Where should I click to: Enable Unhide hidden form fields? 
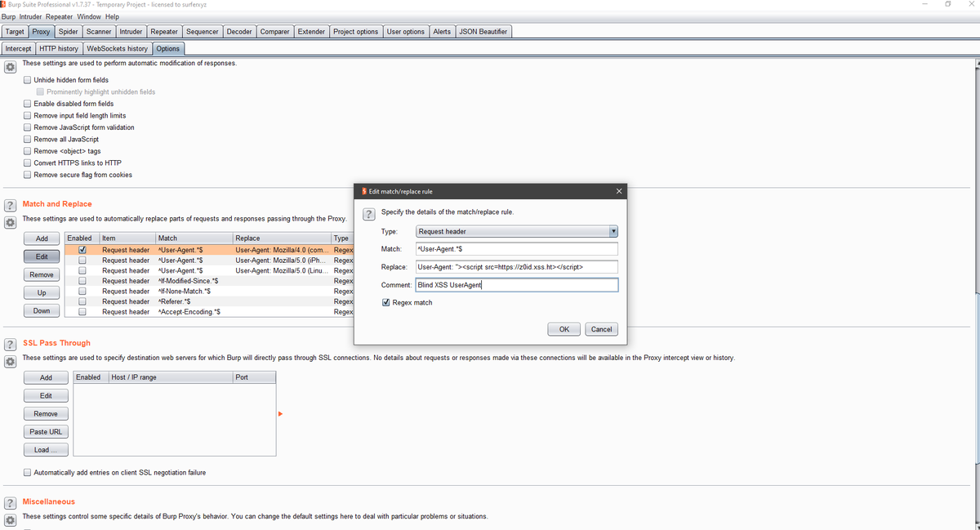(28, 80)
